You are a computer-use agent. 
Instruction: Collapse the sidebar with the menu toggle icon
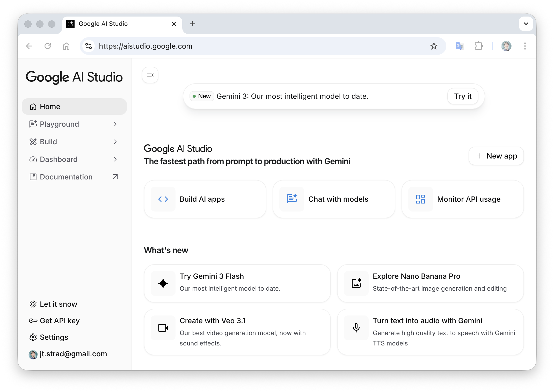(x=150, y=75)
